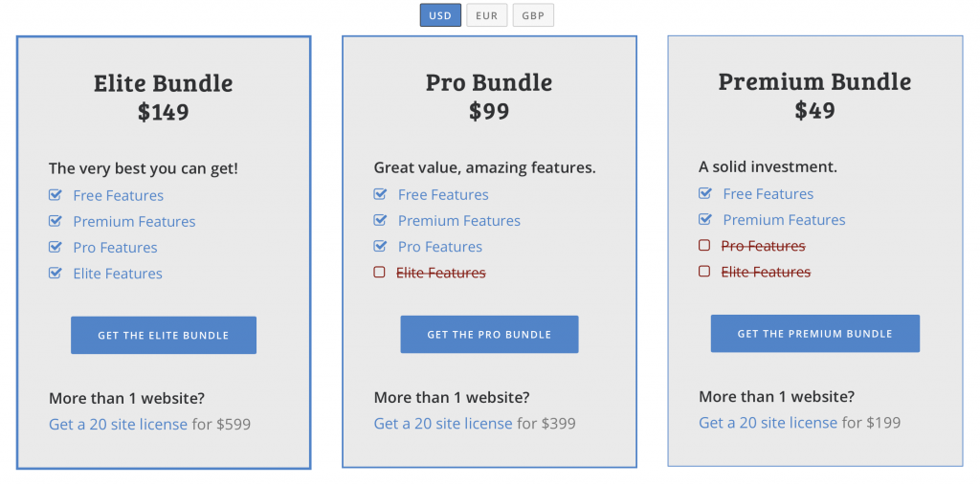The width and height of the screenshot is (980, 485).
Task: Open the Pro Features link in Pro Bundle
Action: [x=439, y=246]
